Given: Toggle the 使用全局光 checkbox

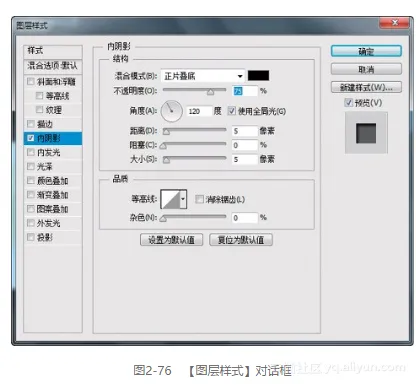Looking at the screenshot, I should tap(232, 111).
